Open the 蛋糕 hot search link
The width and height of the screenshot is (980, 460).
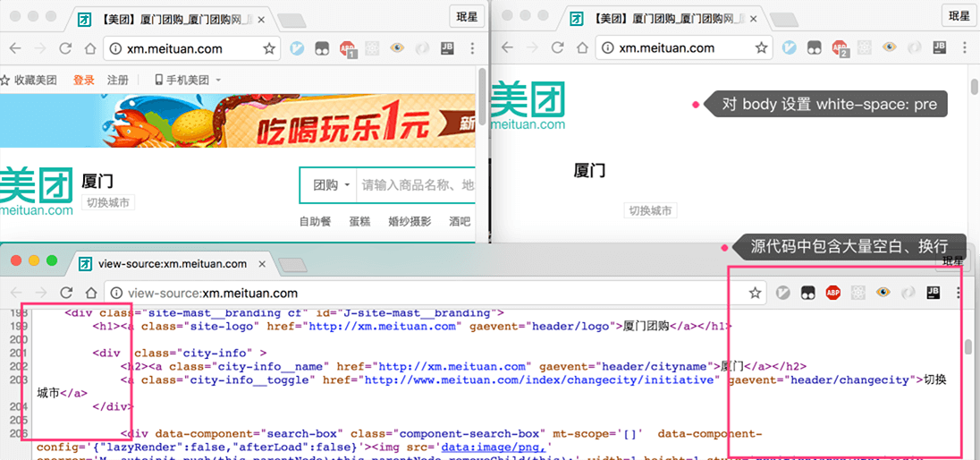pos(359,221)
